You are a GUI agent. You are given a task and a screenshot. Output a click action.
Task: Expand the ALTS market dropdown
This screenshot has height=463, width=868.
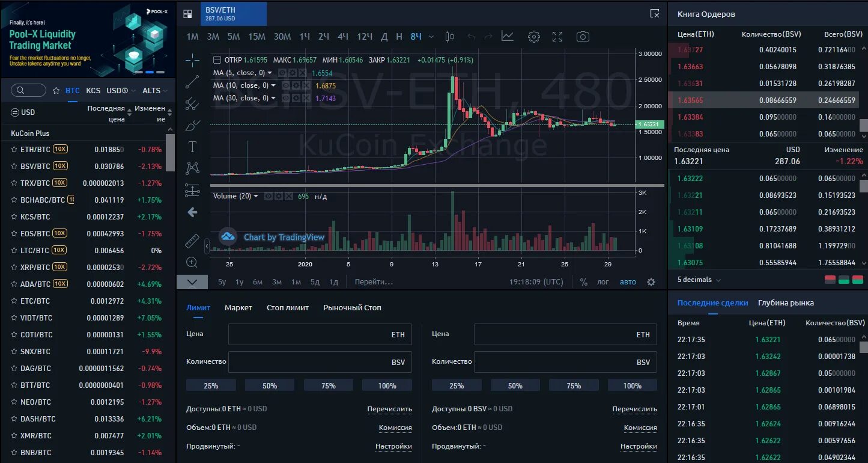point(165,91)
